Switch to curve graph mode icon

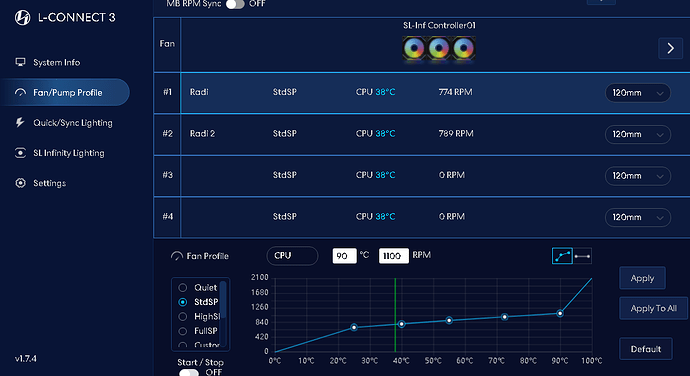(562, 256)
